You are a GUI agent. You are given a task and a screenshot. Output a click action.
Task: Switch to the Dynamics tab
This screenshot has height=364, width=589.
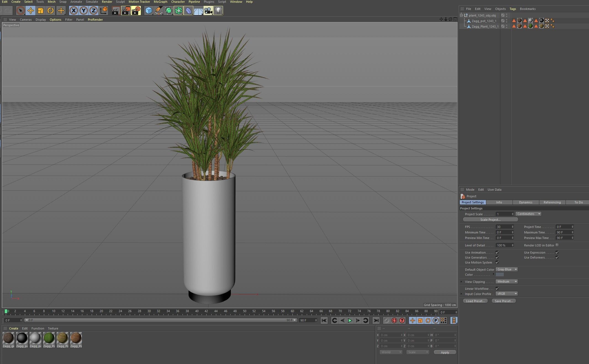525,202
